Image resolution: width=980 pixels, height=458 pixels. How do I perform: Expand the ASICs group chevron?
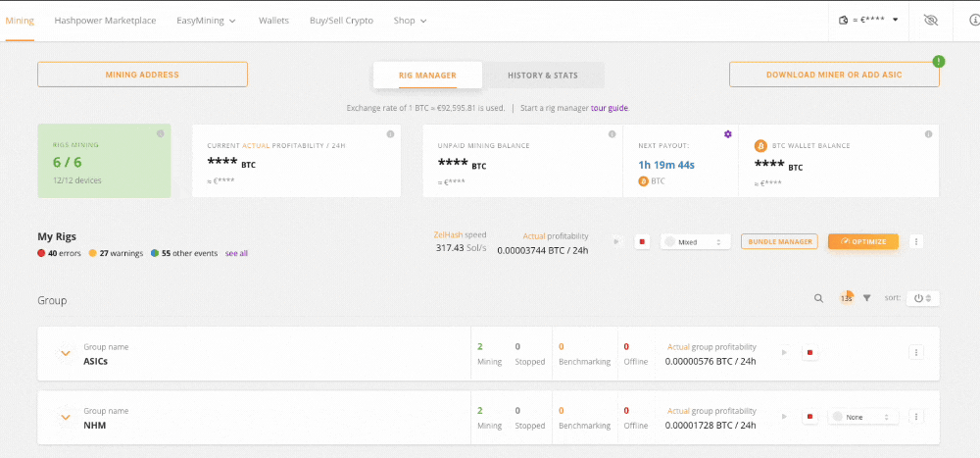pyautogui.click(x=66, y=353)
